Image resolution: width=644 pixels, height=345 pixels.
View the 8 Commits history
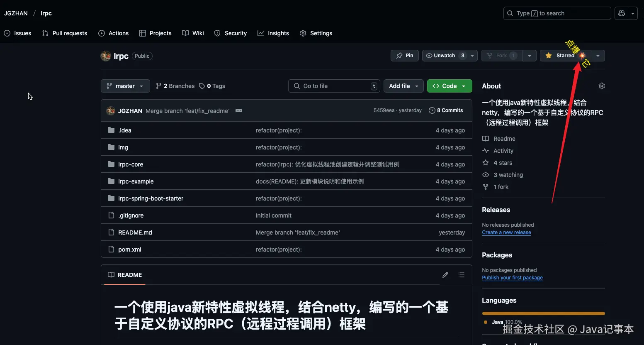[446, 110]
